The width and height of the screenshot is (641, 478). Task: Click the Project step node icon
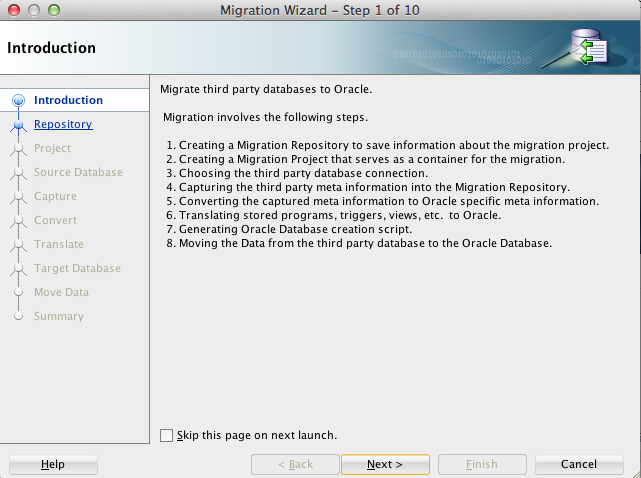pos(18,149)
